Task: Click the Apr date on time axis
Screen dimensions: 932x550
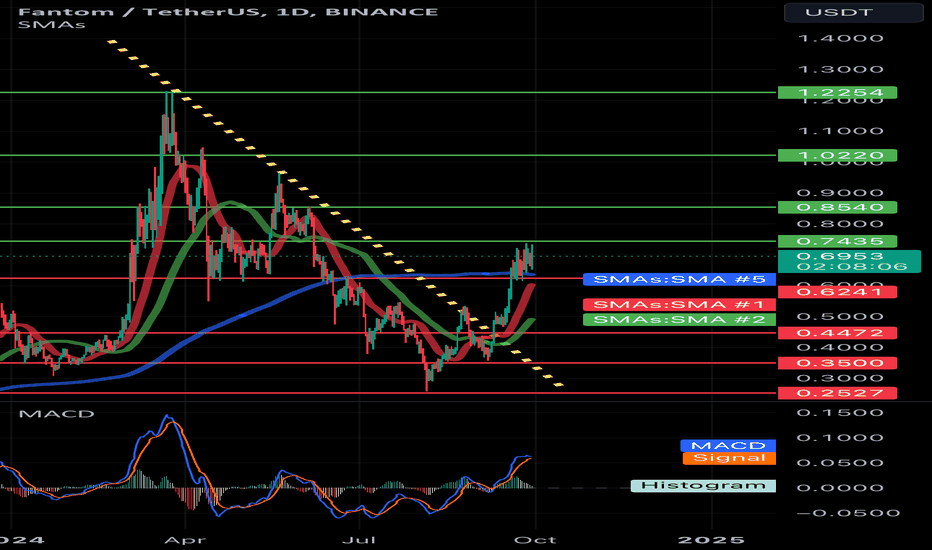Action: (x=185, y=540)
